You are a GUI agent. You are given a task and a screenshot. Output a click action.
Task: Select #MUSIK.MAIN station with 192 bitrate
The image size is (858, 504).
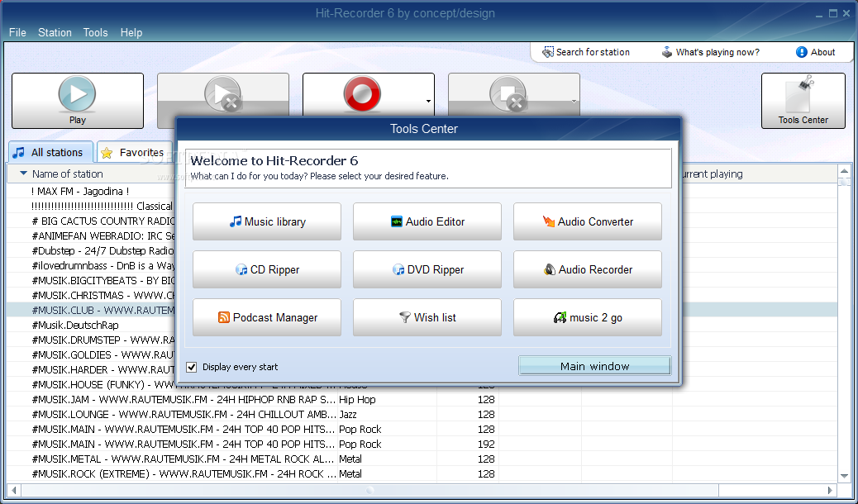[x=422, y=444]
